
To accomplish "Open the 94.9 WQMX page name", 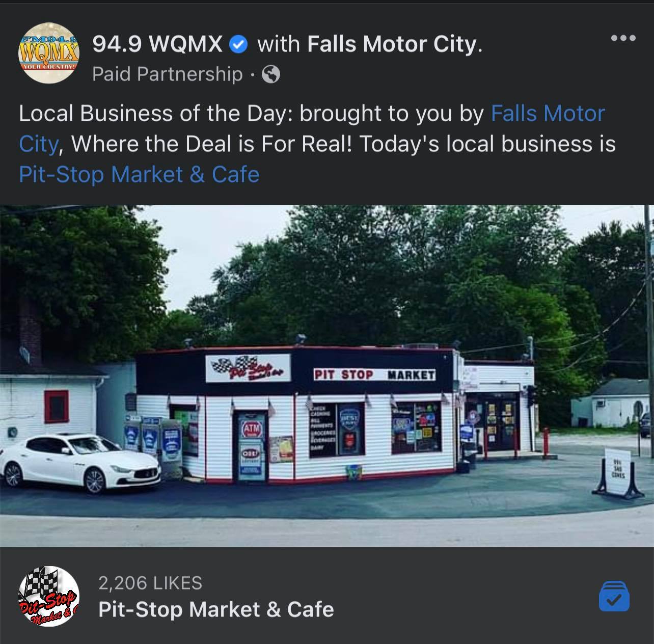I will click(157, 45).
